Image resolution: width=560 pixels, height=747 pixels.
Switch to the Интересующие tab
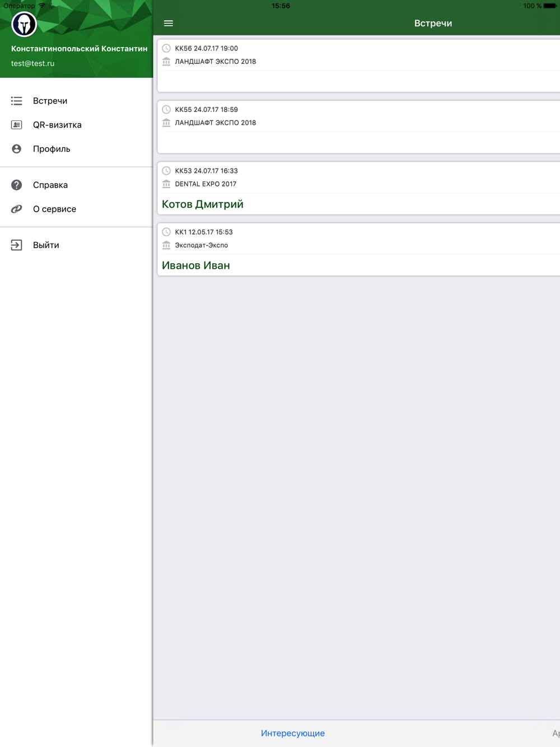293,733
